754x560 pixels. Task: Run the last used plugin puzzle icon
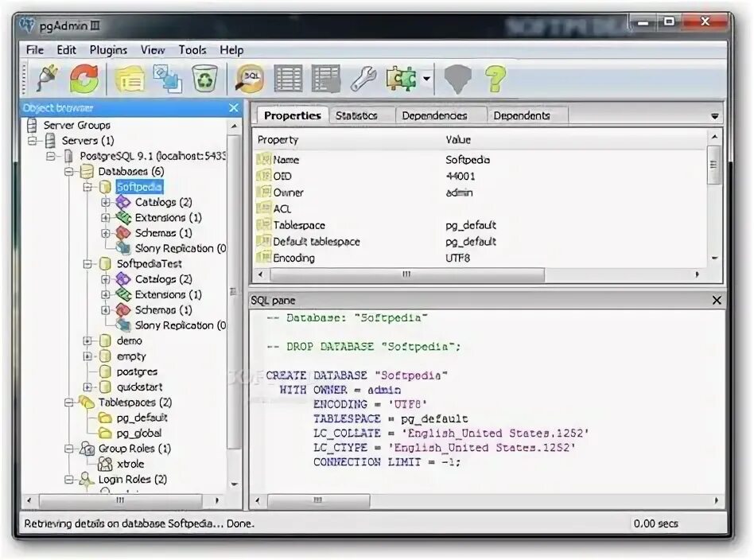point(401,79)
